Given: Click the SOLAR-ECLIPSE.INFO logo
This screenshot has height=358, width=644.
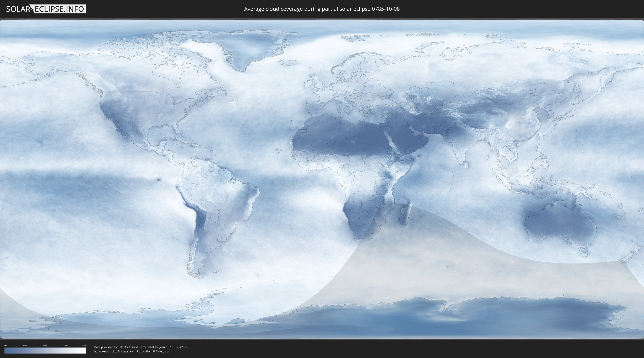Looking at the screenshot, I should (46, 9).
